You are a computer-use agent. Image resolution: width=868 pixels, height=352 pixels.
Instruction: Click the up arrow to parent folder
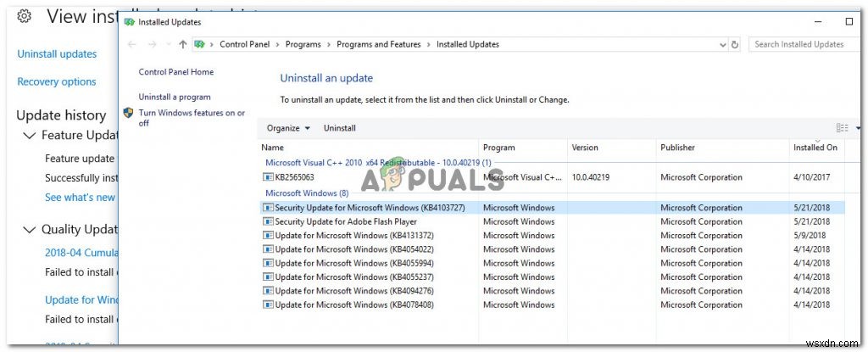click(183, 44)
